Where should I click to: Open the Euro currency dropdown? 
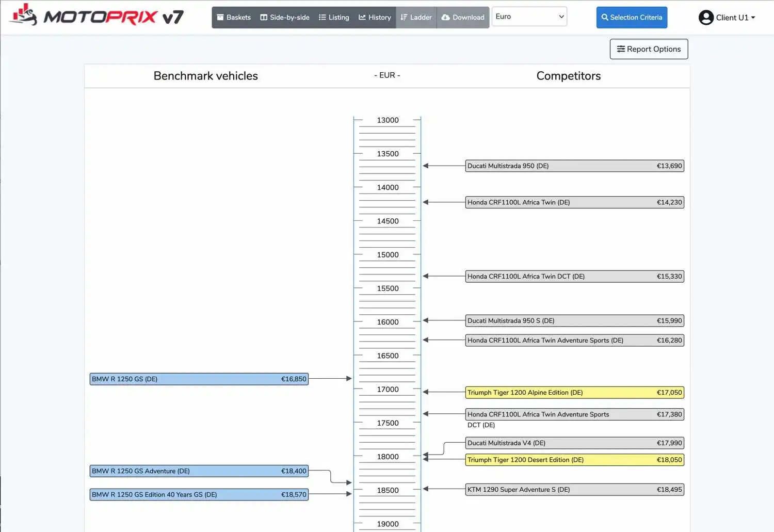pyautogui.click(x=529, y=17)
